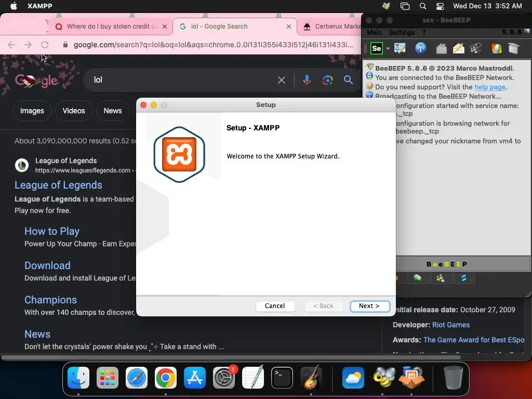Screen dimensions: 532x399
Task: Open Launchpad from the Dock
Action: point(107,378)
